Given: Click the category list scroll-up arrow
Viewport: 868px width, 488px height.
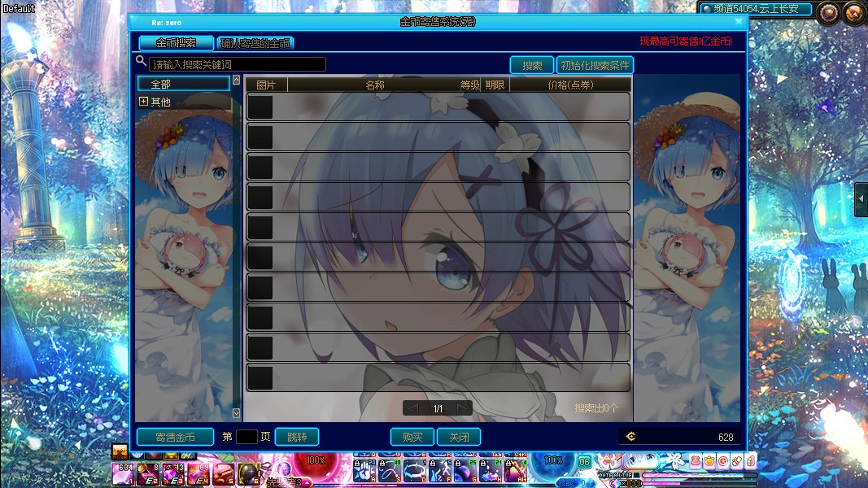Looking at the screenshot, I should click(237, 81).
